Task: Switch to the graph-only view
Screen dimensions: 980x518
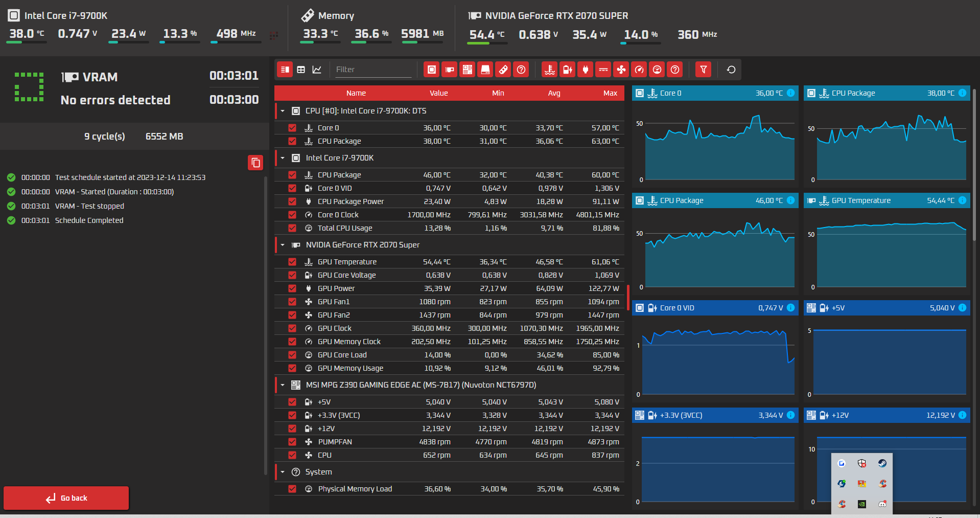Action: 317,70
